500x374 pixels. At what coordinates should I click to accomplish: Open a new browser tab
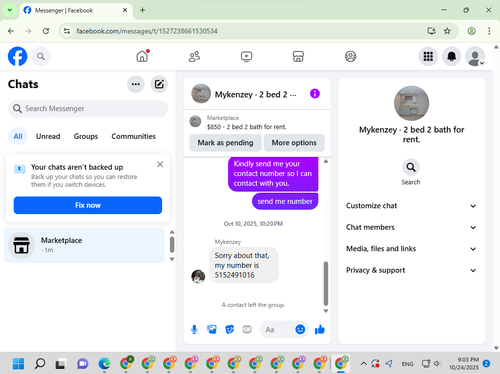(142, 10)
